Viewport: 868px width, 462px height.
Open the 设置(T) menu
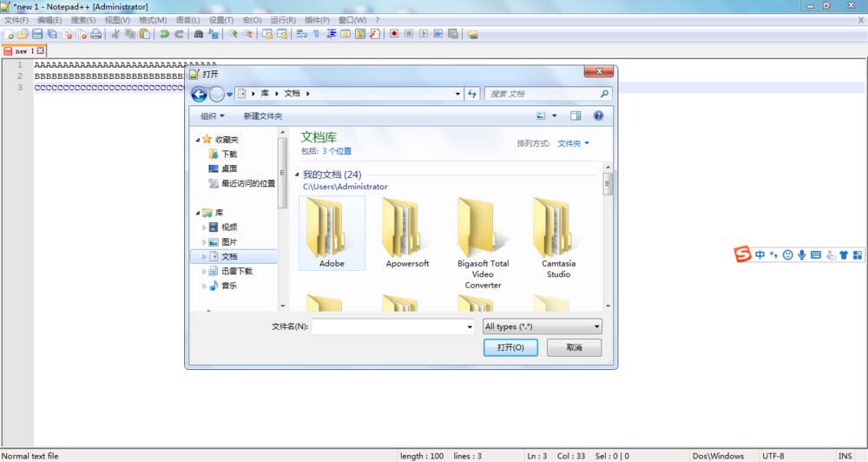pyautogui.click(x=220, y=20)
